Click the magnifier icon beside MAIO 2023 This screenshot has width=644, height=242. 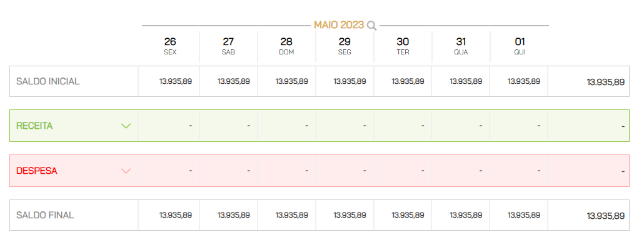(x=371, y=26)
